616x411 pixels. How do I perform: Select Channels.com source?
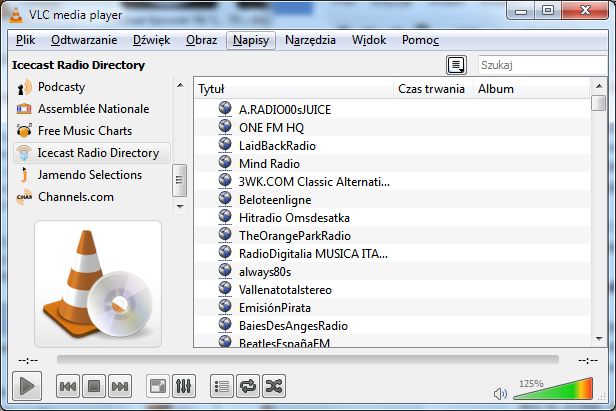click(92, 197)
